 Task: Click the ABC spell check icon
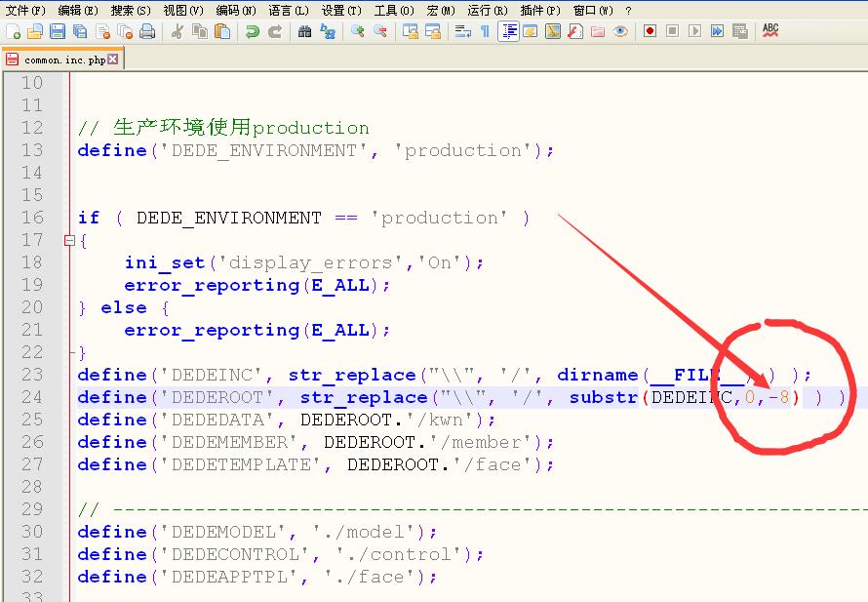coord(770,31)
